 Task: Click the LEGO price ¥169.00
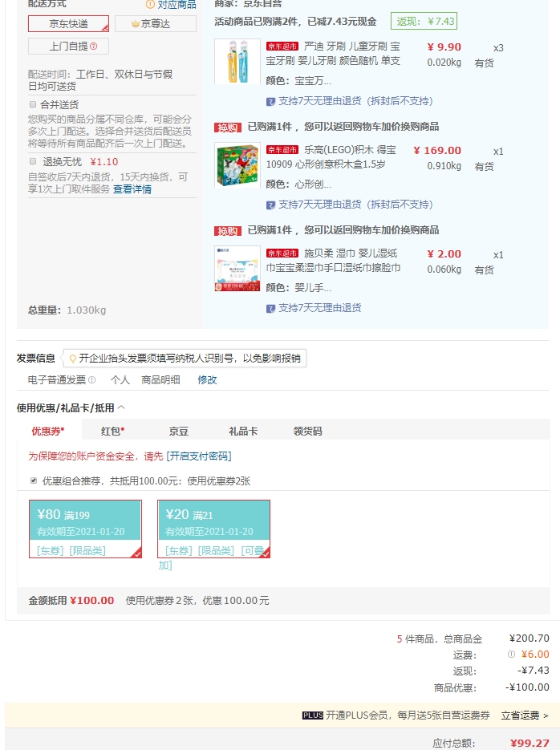[x=437, y=150]
